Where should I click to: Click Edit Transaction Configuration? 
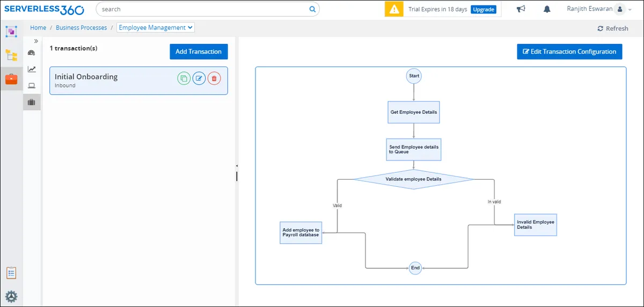coord(569,52)
